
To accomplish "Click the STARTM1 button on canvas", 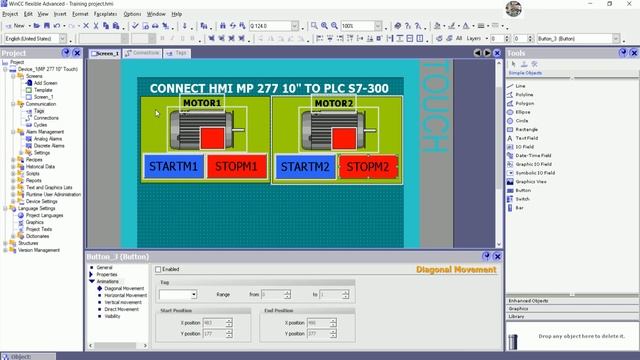I will 173,166.
